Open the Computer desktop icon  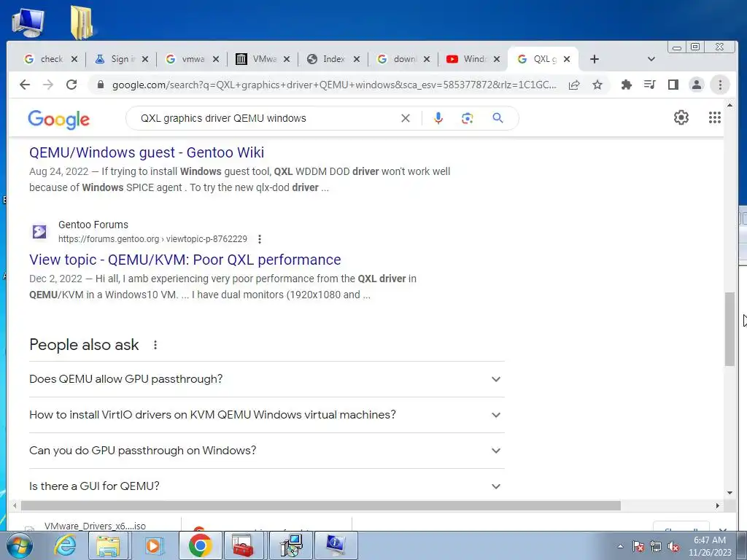pyautogui.click(x=28, y=22)
